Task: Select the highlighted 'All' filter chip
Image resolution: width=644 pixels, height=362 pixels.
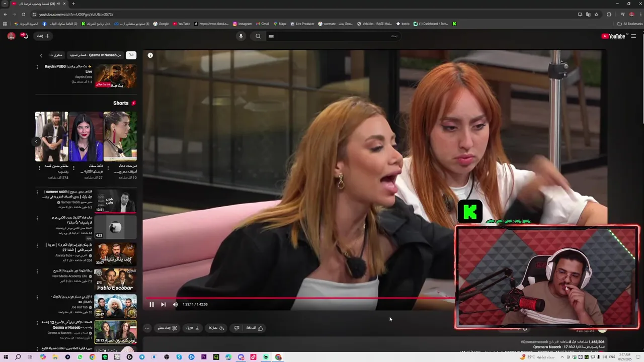Action: click(131, 55)
